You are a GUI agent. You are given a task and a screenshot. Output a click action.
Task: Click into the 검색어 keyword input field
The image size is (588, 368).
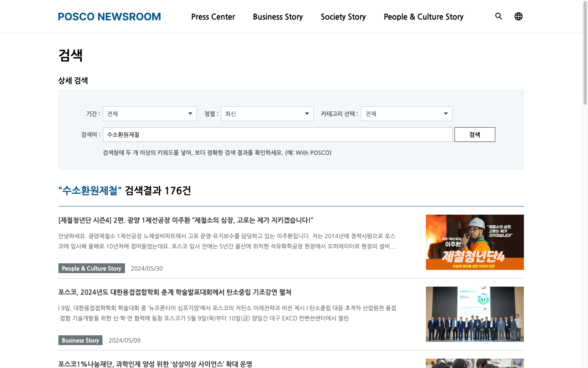coord(278,135)
